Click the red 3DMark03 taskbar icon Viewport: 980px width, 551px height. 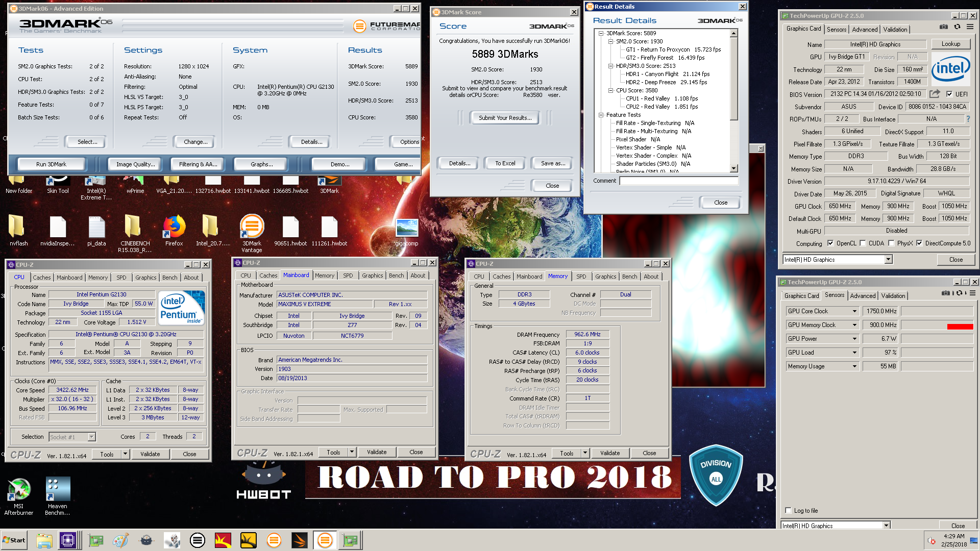tap(223, 540)
